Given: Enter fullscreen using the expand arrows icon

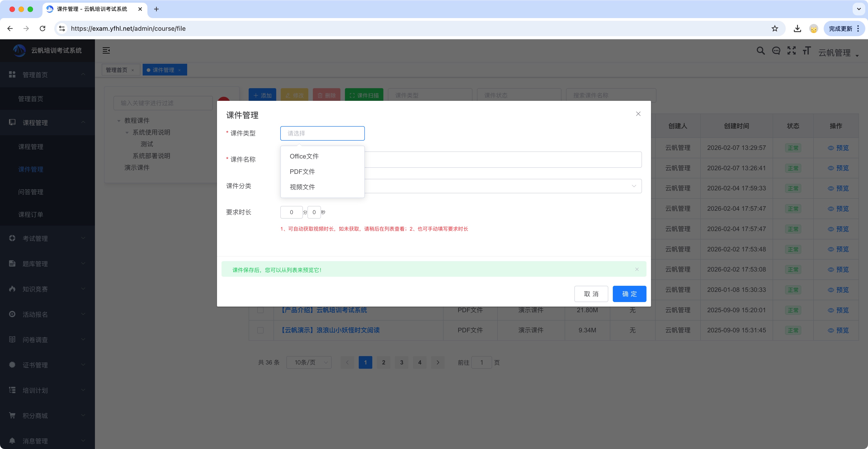Looking at the screenshot, I should 792,51.
